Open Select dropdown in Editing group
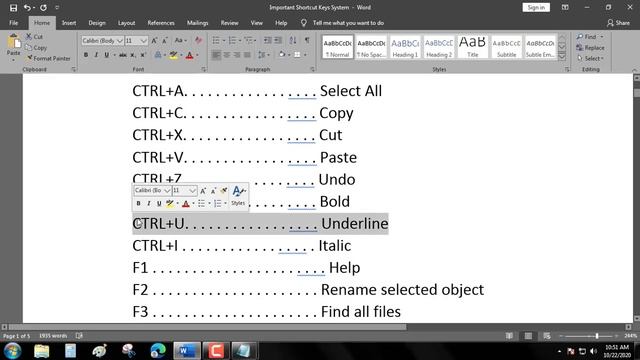 coord(590,59)
